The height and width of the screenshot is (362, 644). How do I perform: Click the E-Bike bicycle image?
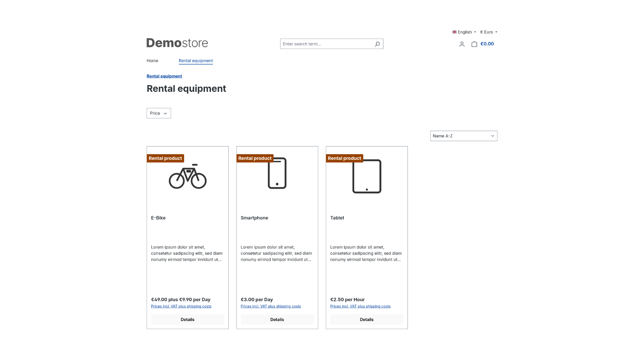(x=187, y=176)
